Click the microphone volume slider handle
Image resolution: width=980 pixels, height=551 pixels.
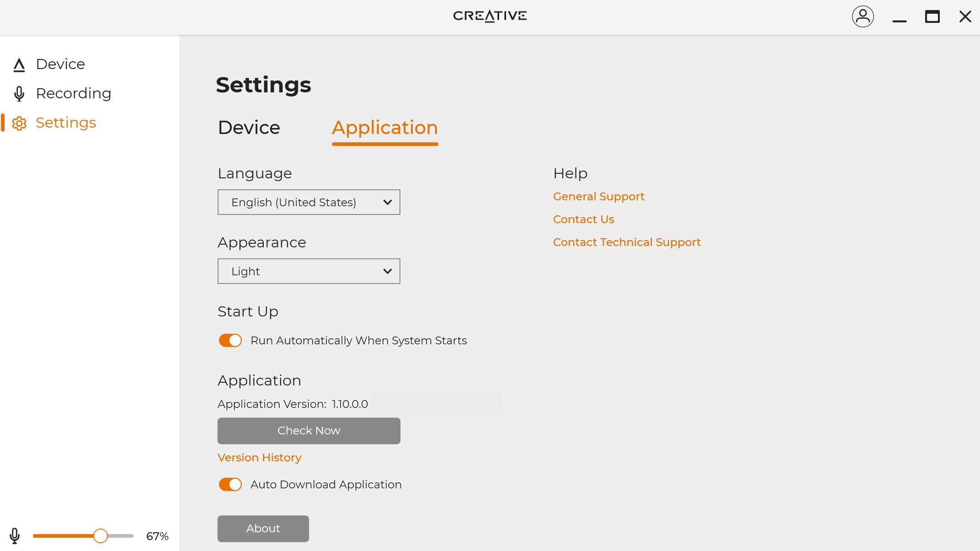point(101,536)
